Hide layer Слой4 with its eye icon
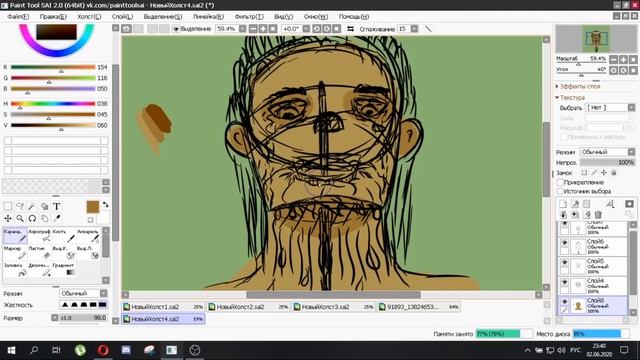This screenshot has height=360, width=640. [x=564, y=282]
